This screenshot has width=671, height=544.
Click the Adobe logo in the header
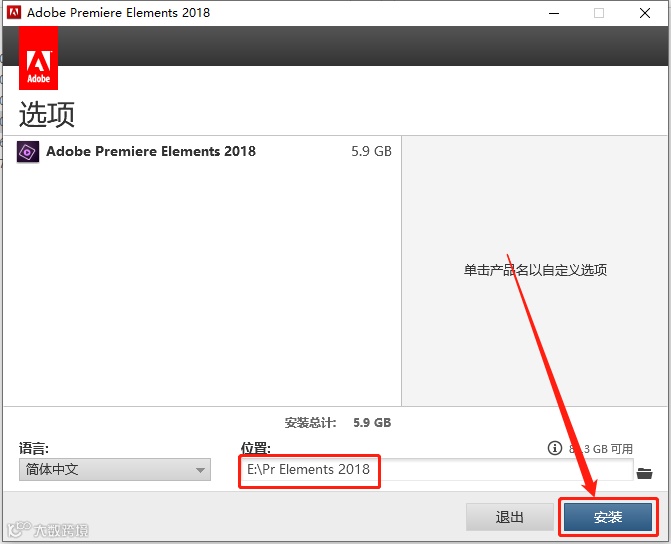pyautogui.click(x=39, y=58)
